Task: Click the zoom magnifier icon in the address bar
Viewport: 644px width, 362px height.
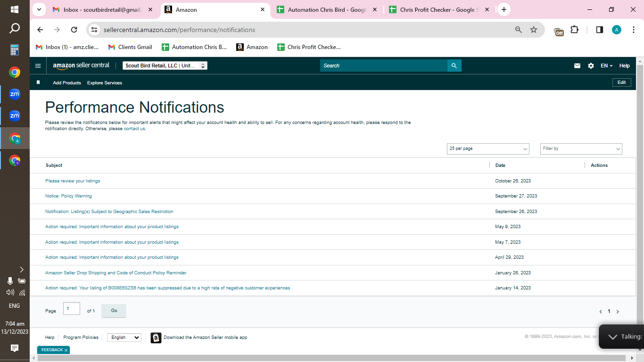Action: point(519,30)
